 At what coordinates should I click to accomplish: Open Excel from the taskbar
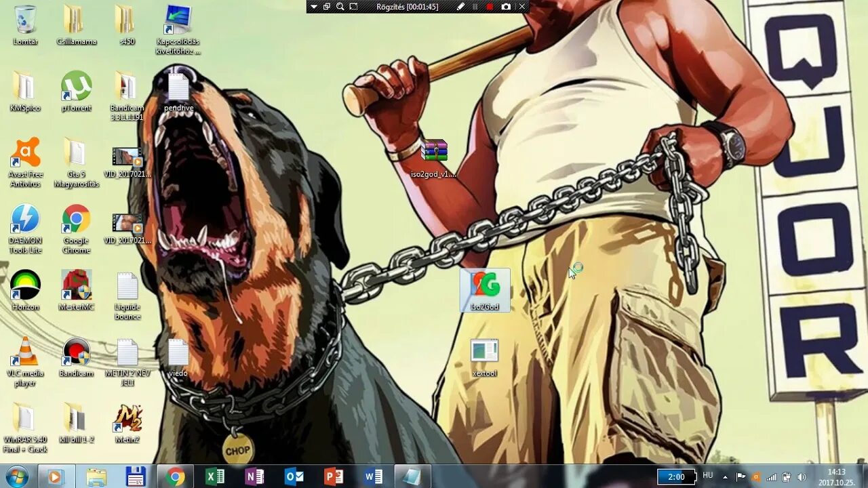pos(215,476)
